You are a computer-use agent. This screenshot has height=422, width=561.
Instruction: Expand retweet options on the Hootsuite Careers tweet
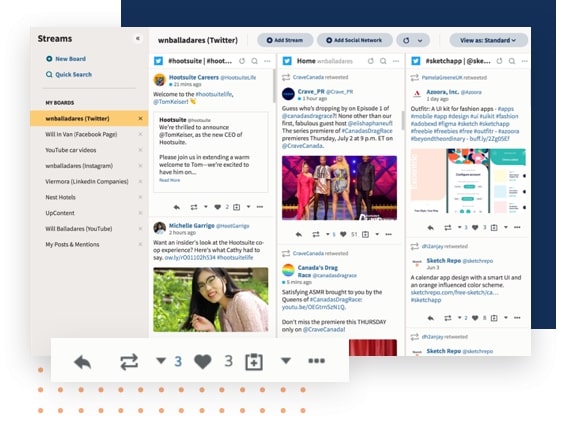point(206,207)
